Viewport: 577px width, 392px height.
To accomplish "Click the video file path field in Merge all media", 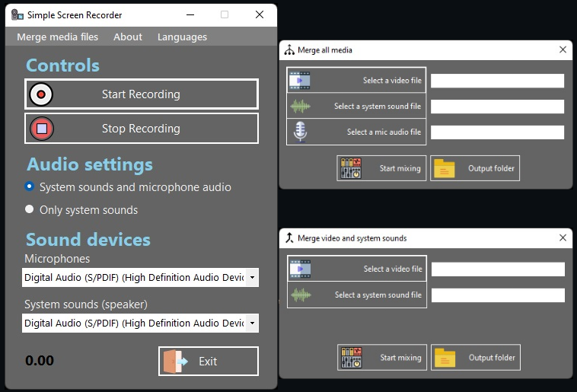I will pyautogui.click(x=497, y=81).
